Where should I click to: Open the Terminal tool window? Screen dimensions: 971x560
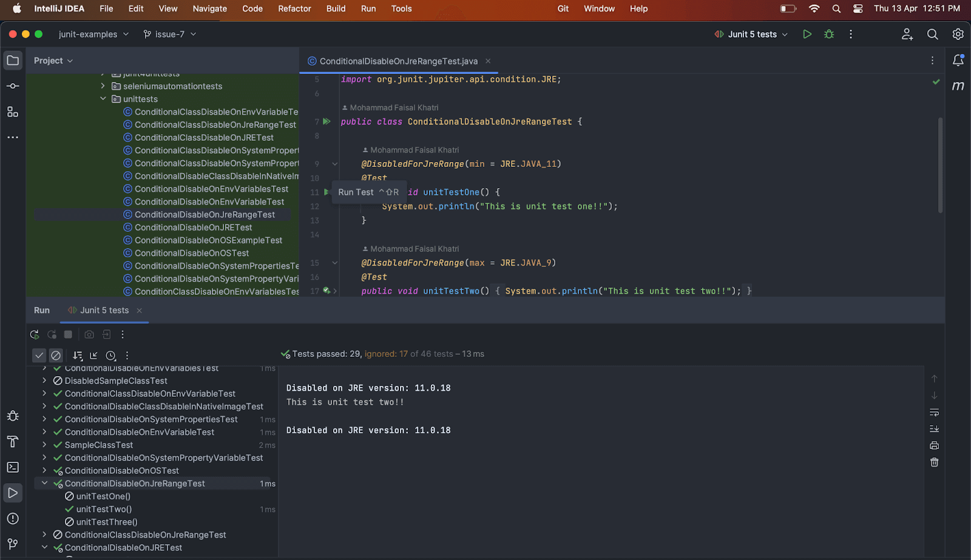tap(13, 467)
